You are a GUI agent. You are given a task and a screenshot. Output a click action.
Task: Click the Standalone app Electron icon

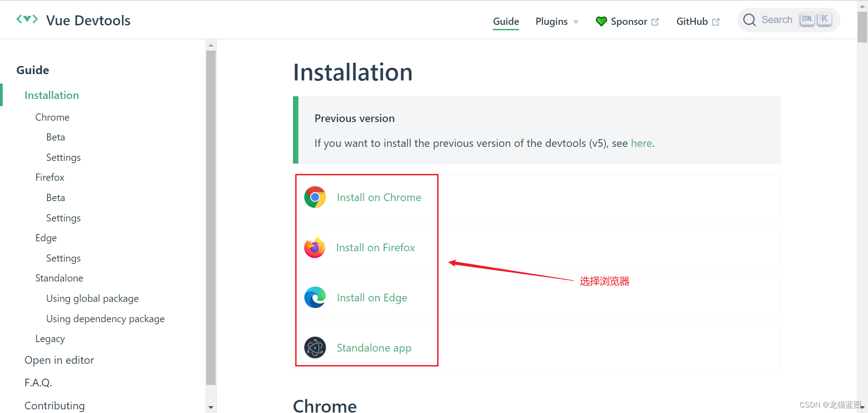click(315, 347)
